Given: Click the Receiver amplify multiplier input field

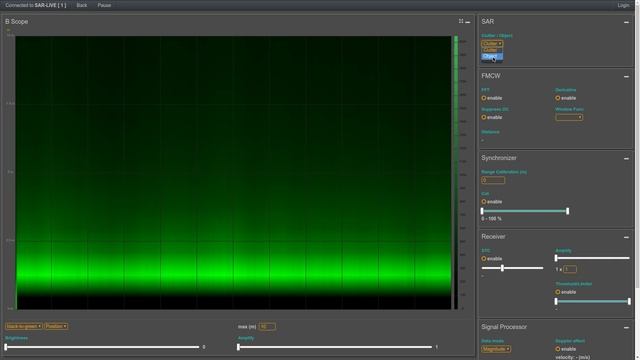Looking at the screenshot, I should [570, 269].
